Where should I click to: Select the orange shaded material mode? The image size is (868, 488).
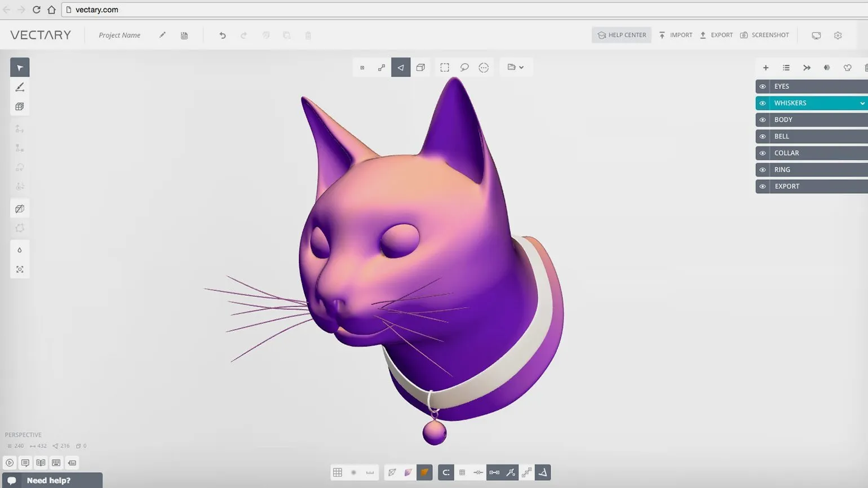(424, 473)
